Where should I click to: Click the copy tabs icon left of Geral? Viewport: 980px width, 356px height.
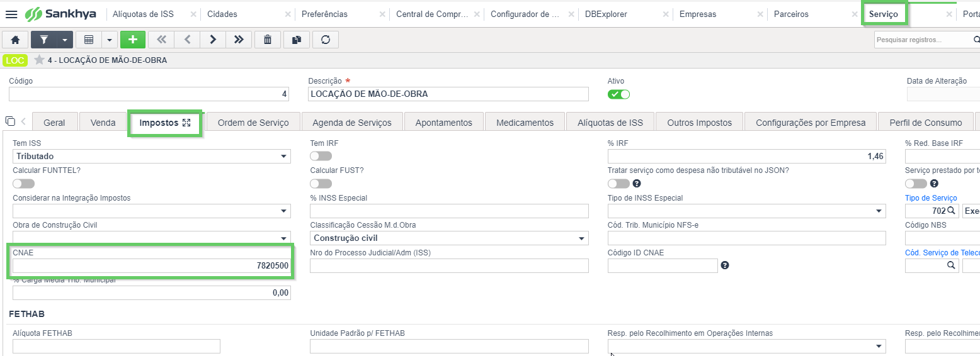[x=10, y=121]
